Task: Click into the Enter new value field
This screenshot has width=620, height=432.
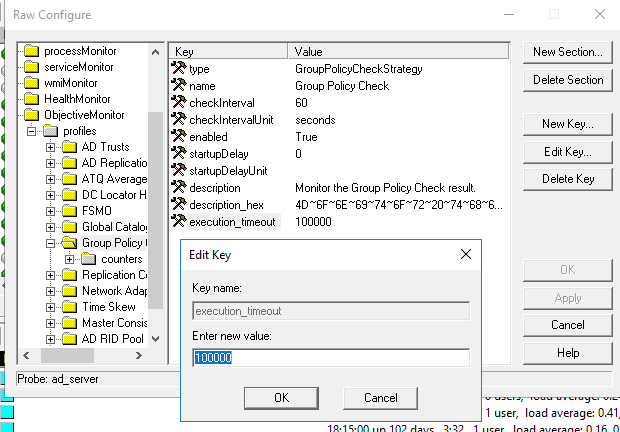Action: [x=329, y=358]
